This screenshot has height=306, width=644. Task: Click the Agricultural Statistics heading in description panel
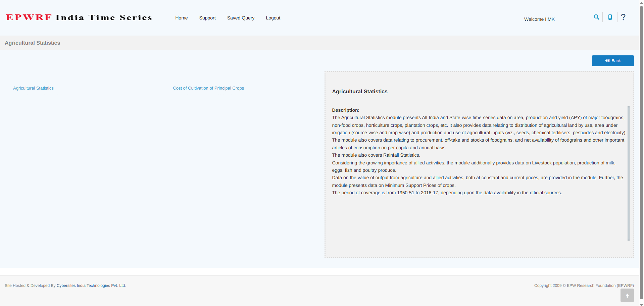359,92
